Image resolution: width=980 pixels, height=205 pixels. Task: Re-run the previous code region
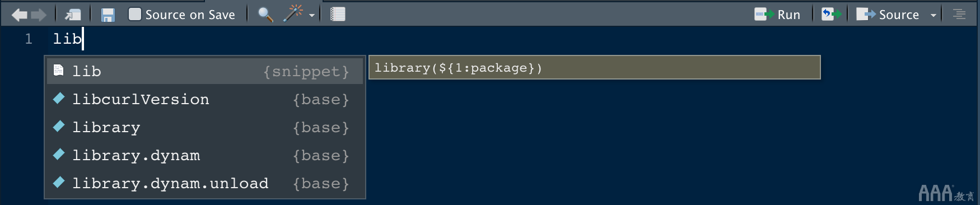pyautogui.click(x=831, y=15)
